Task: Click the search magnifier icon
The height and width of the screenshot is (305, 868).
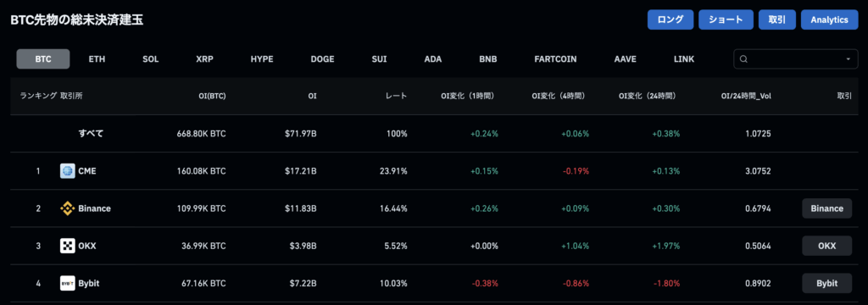Action: click(x=744, y=59)
